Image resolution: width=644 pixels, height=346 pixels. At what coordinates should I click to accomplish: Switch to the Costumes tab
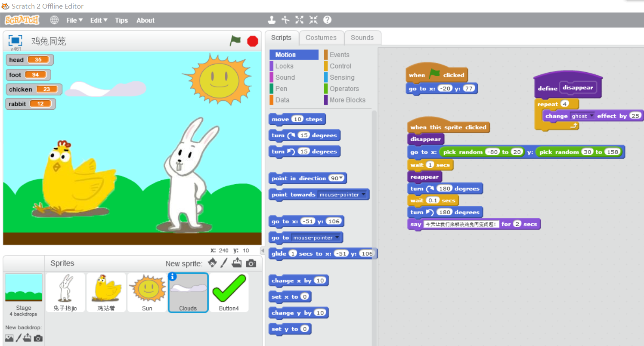pos(321,37)
